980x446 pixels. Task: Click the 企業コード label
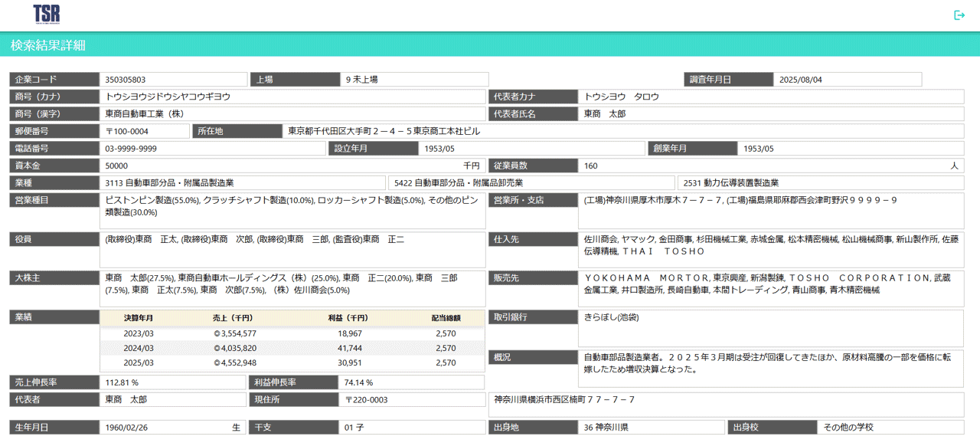click(x=54, y=80)
